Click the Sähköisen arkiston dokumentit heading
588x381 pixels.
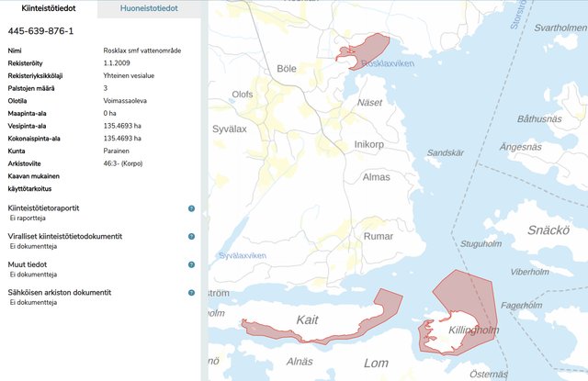pos(59,292)
